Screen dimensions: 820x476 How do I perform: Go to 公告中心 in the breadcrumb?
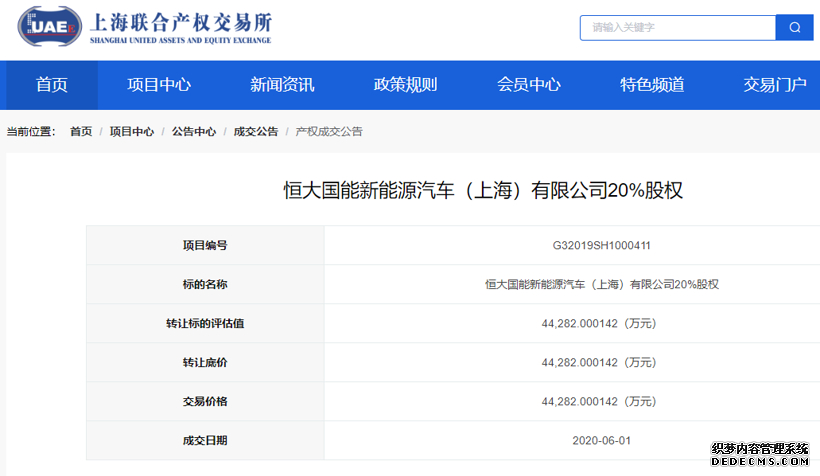[x=194, y=131]
